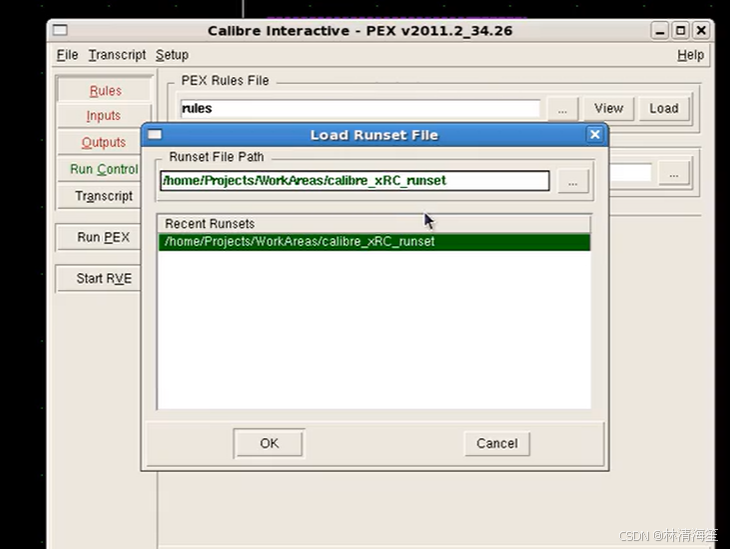The height and width of the screenshot is (549, 730).
Task: Open the Help menu
Action: (690, 55)
